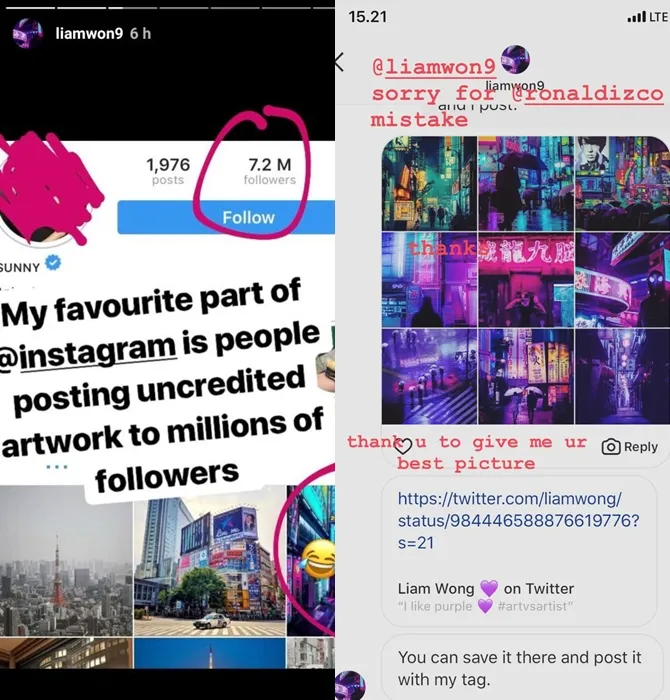Open the twitter.com/liamwong status link

[518, 521]
